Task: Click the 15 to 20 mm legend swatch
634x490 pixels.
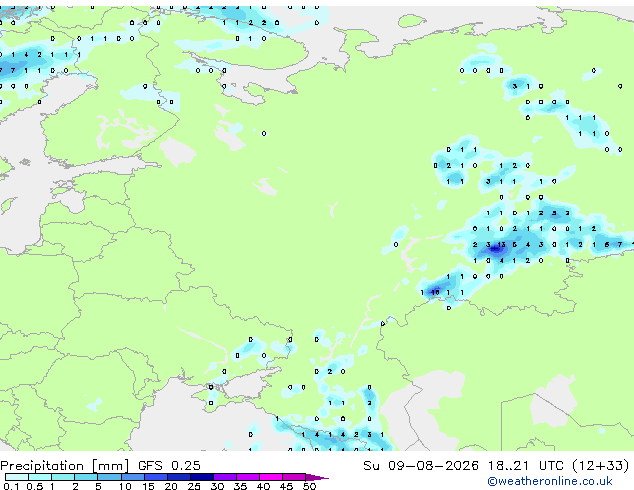Action: click(155, 477)
